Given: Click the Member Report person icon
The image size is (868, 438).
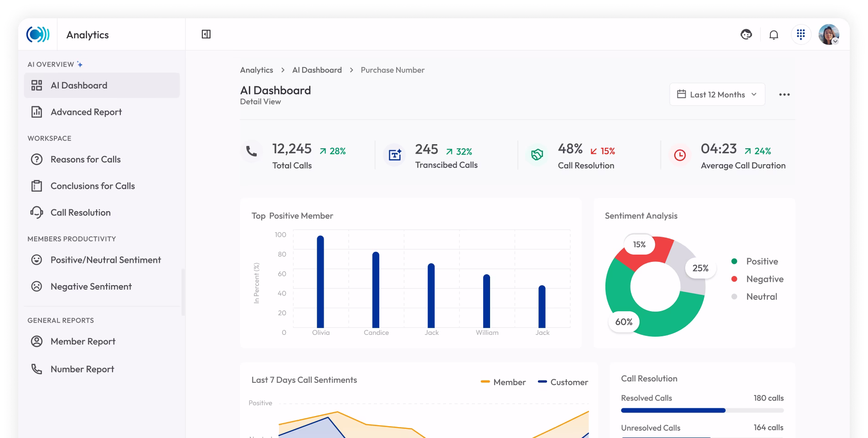Looking at the screenshot, I should 36,341.
